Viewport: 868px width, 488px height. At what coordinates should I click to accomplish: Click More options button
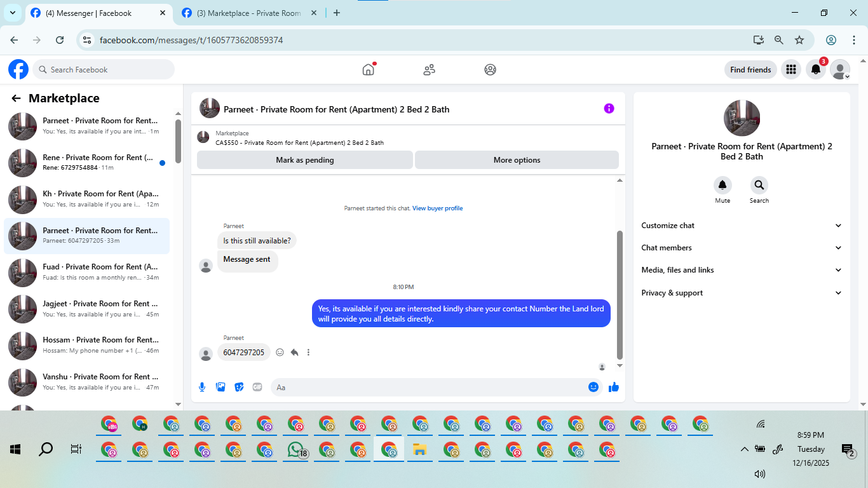coord(517,160)
